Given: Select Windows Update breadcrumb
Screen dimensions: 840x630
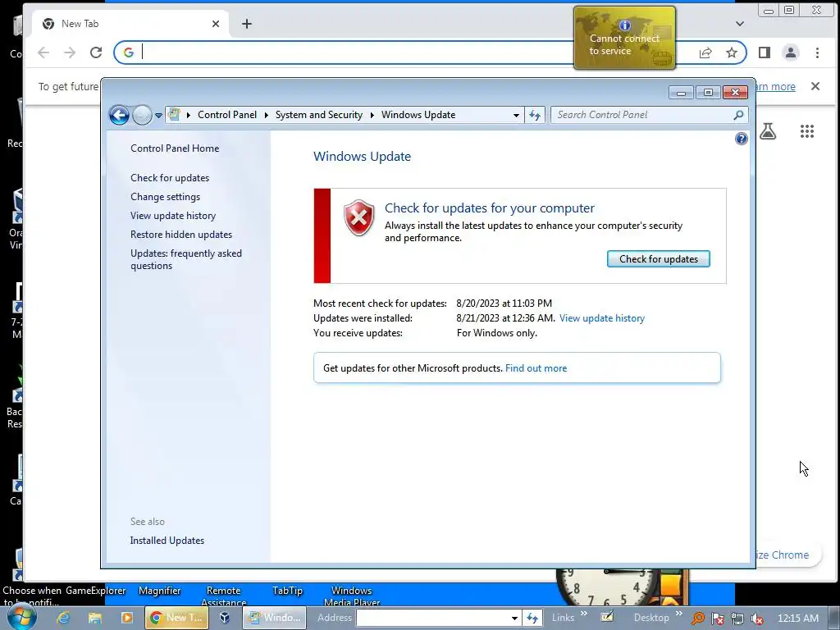Looking at the screenshot, I should click(418, 115).
